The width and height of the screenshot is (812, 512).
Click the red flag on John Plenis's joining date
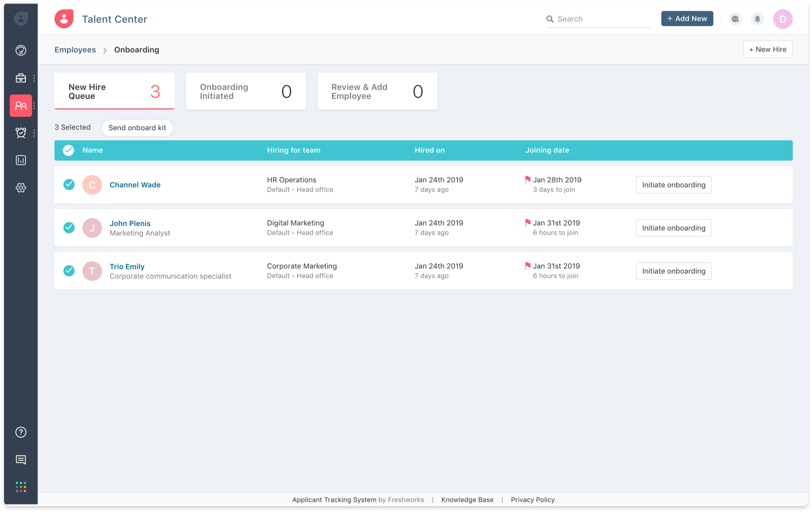point(528,223)
